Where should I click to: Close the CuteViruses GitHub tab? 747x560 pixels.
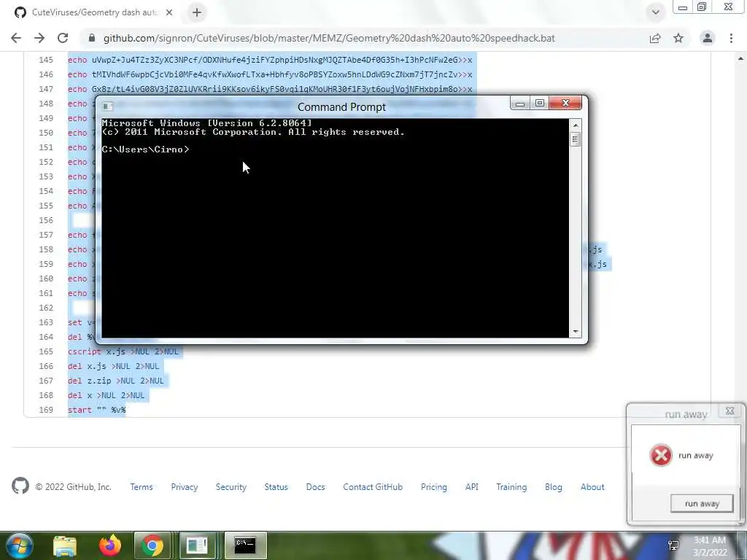click(x=169, y=12)
